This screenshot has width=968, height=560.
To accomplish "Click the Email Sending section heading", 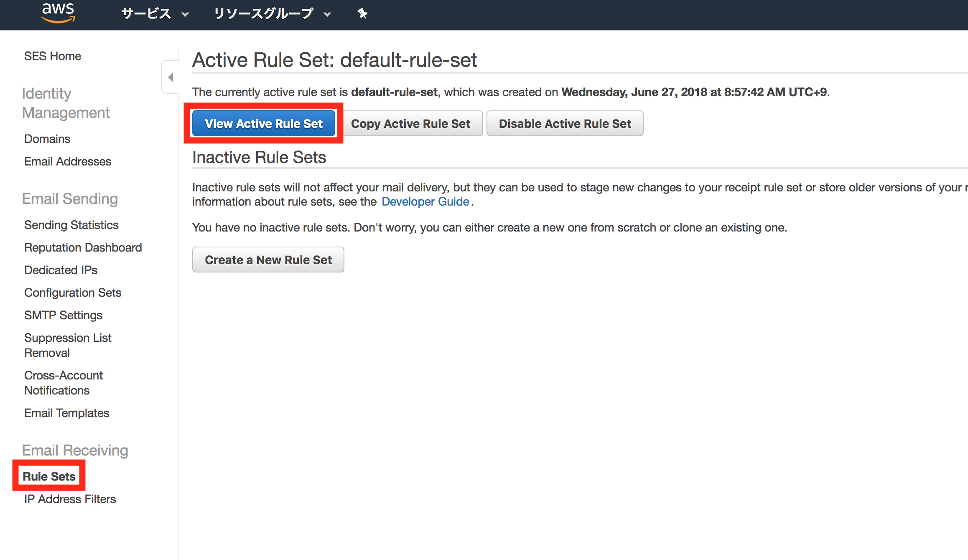I will 70,199.
